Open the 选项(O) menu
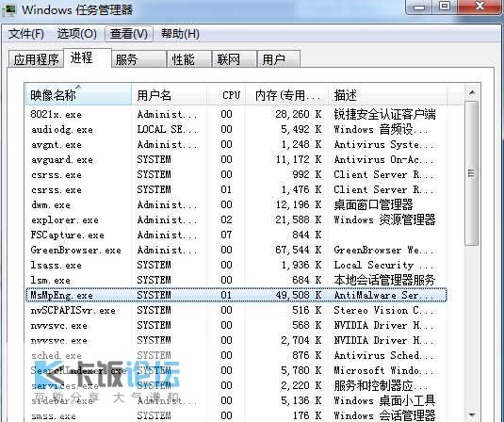 point(77,34)
